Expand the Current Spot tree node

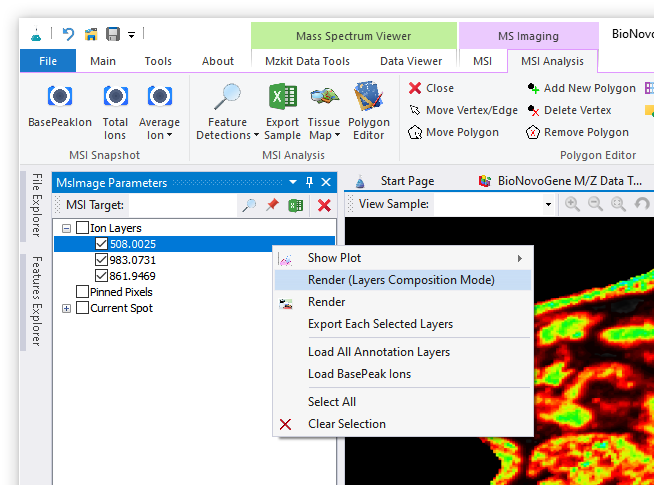[67, 308]
